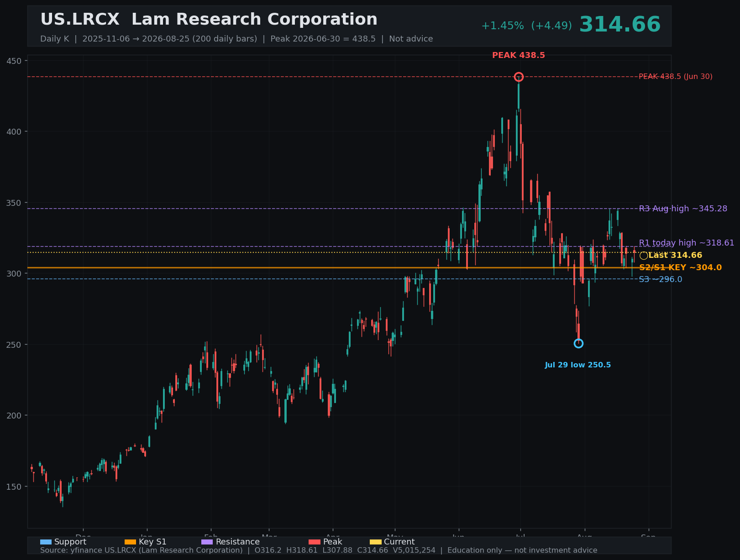Click the "Key S1" legend label
The image size is (740, 560).
152,542
